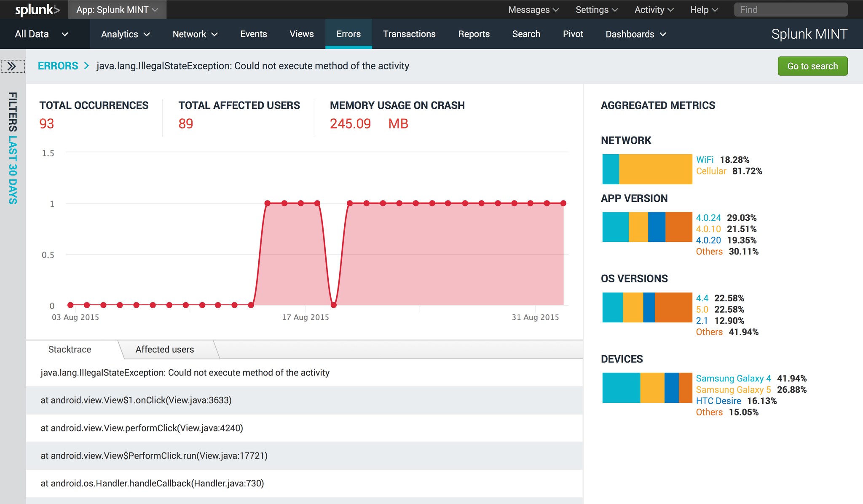Click the Handler.handleCallback stacktrace row
Viewport: 863px width, 504px height.
coord(304,483)
